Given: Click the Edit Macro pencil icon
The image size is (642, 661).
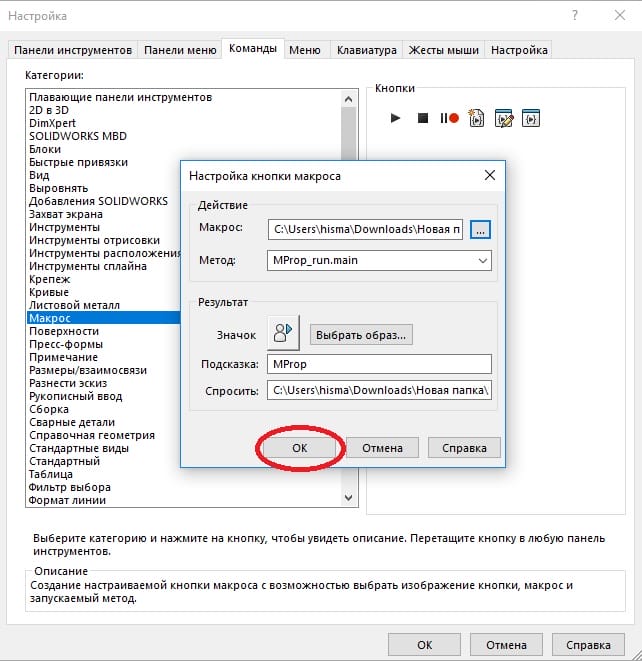Looking at the screenshot, I should point(504,118).
